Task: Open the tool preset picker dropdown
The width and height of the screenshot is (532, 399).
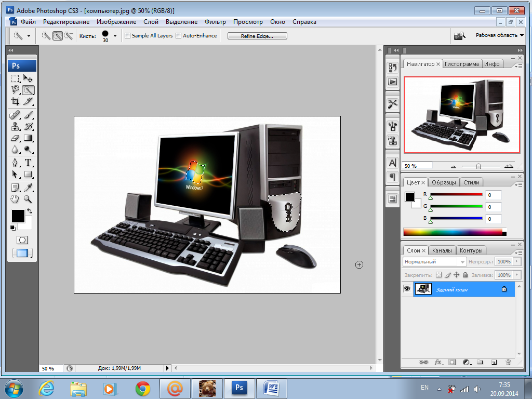Action: point(29,36)
